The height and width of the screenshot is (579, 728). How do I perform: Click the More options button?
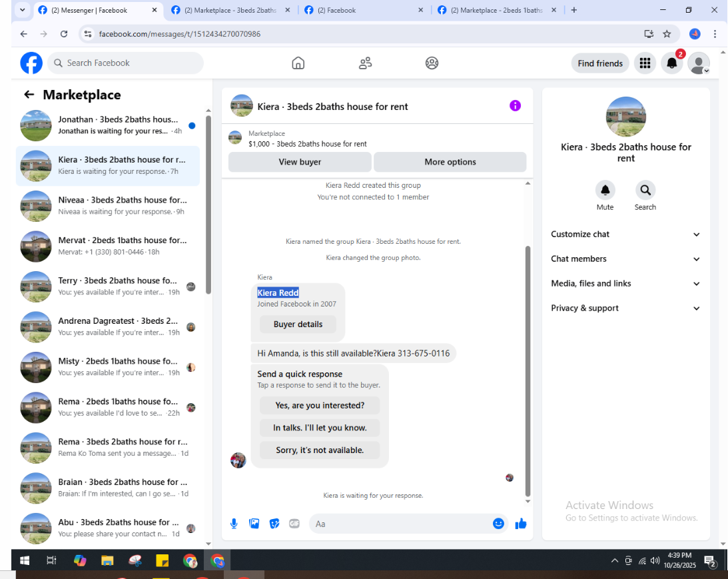click(450, 162)
